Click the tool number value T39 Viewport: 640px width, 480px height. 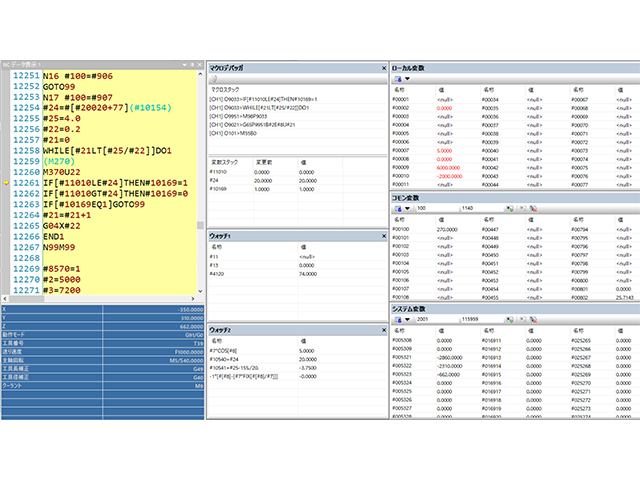[198, 343]
